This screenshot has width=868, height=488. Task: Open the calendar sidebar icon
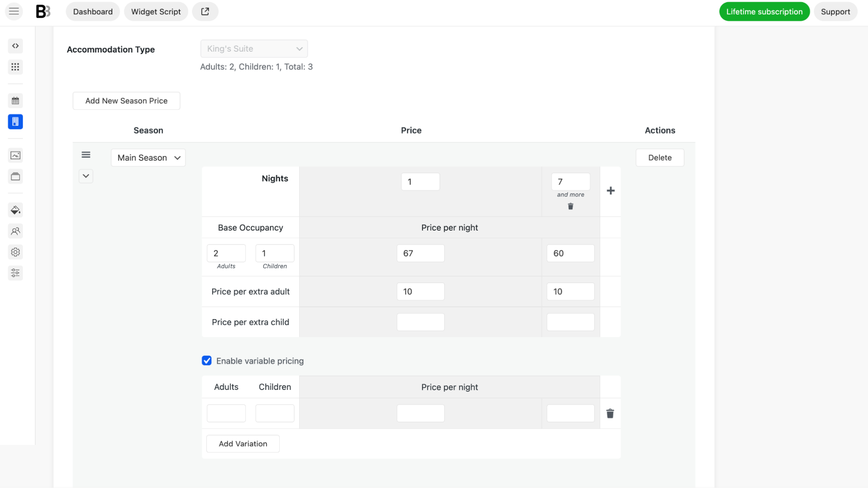[15, 101]
